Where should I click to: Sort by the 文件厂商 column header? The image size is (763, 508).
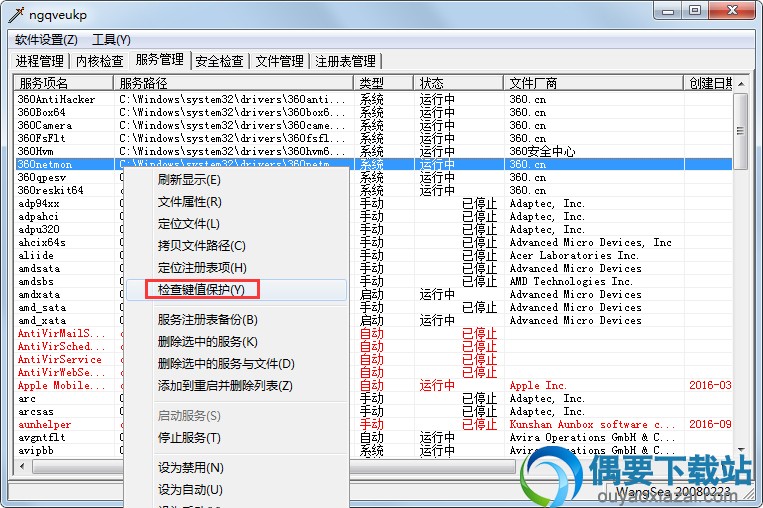pos(593,83)
